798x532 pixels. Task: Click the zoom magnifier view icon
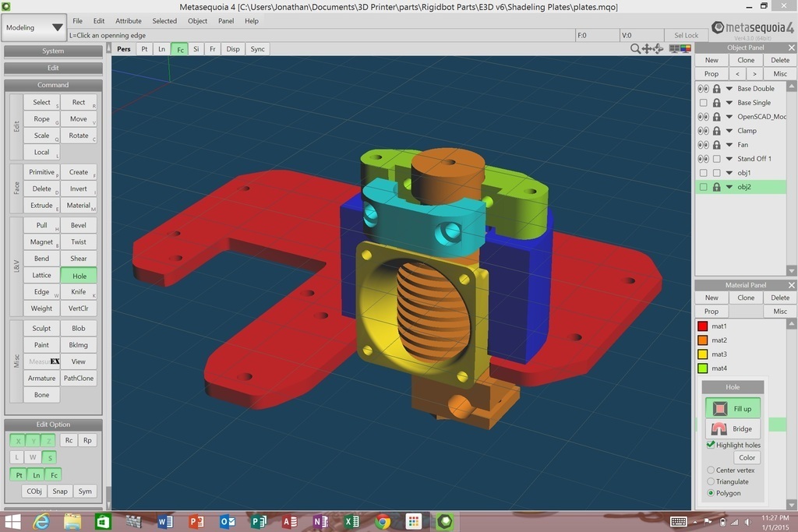pos(636,49)
